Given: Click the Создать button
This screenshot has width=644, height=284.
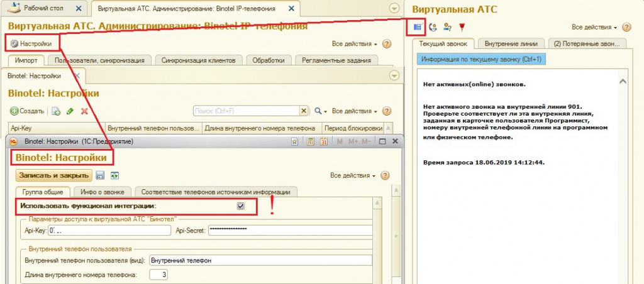Looking at the screenshot, I should click(x=27, y=111).
